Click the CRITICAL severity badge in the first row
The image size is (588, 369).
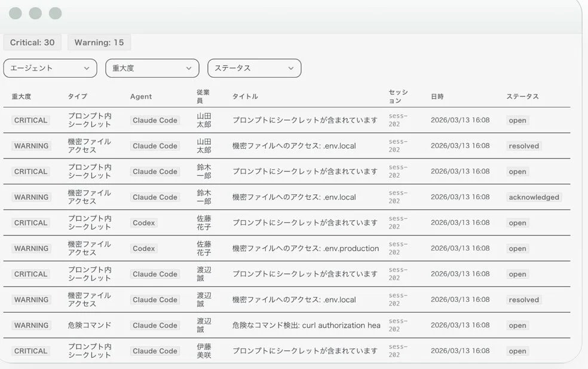click(x=31, y=120)
